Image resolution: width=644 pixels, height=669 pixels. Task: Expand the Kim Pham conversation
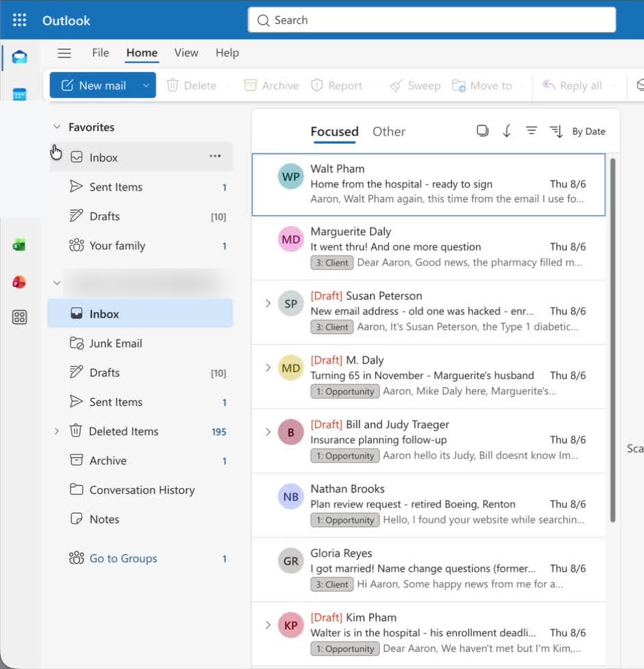tap(268, 625)
